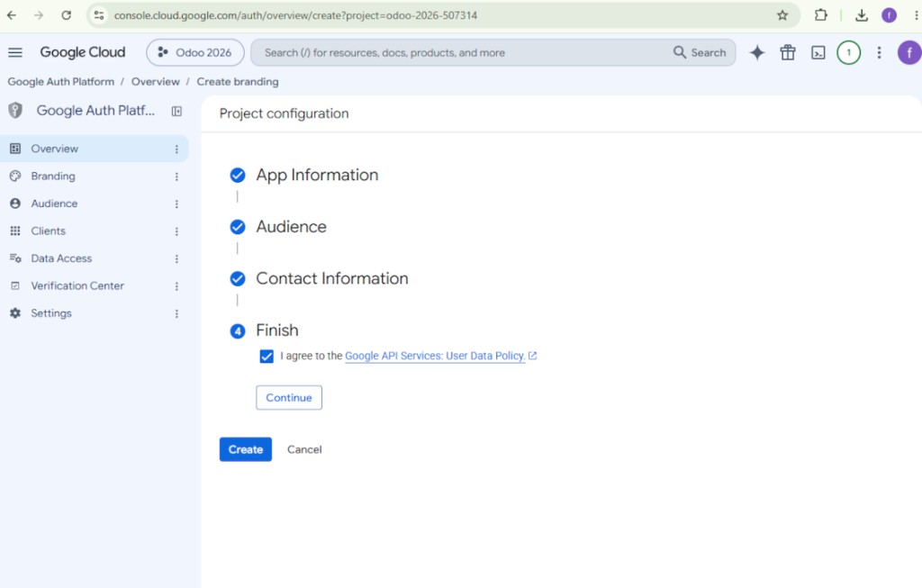The width and height of the screenshot is (922, 588).
Task: Open the more options dots beside Verification Center
Action: [176, 286]
